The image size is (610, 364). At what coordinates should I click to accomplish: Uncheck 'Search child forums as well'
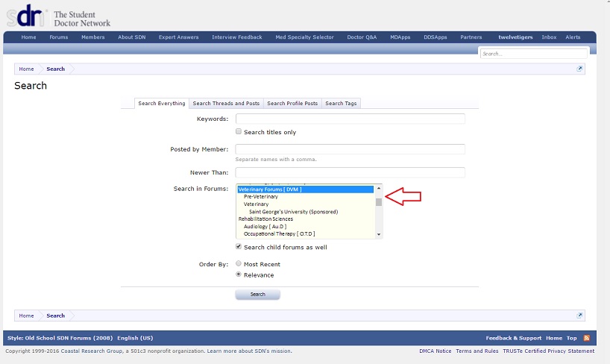(239, 247)
